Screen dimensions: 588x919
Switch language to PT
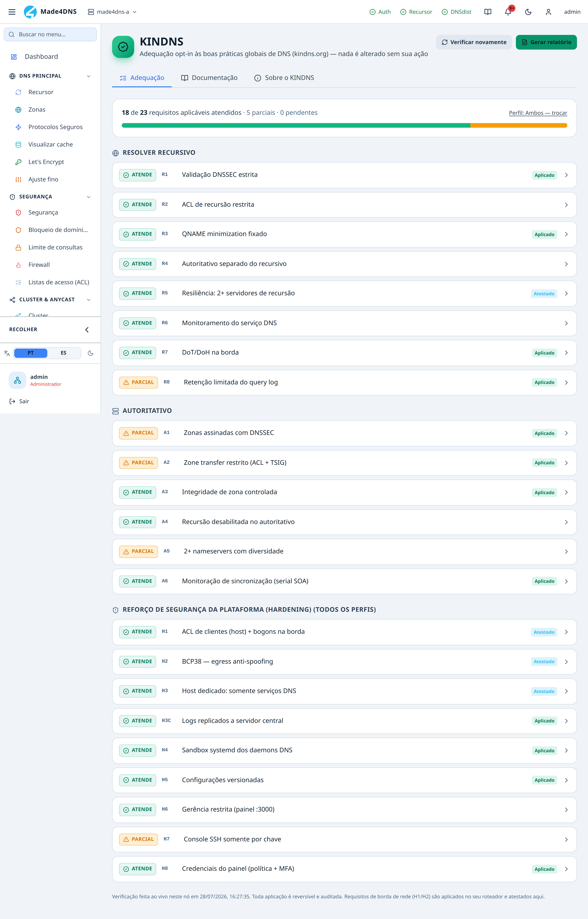30,353
